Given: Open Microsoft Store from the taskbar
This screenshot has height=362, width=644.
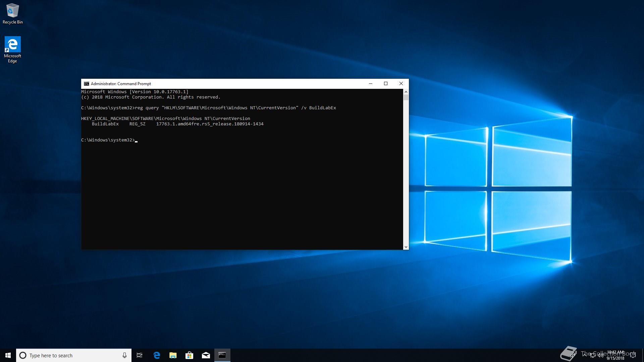Looking at the screenshot, I should tap(190, 355).
